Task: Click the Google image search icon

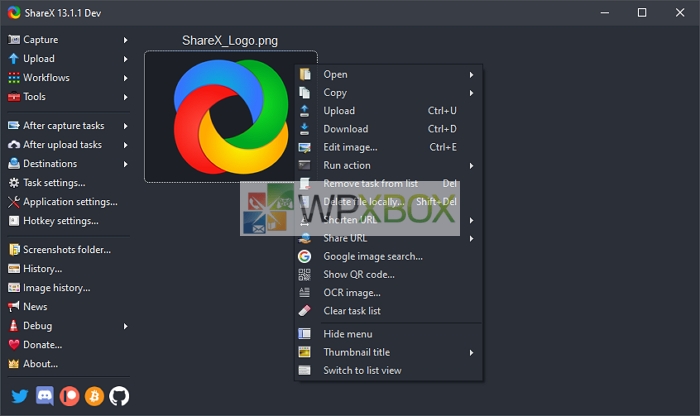Action: coord(304,256)
